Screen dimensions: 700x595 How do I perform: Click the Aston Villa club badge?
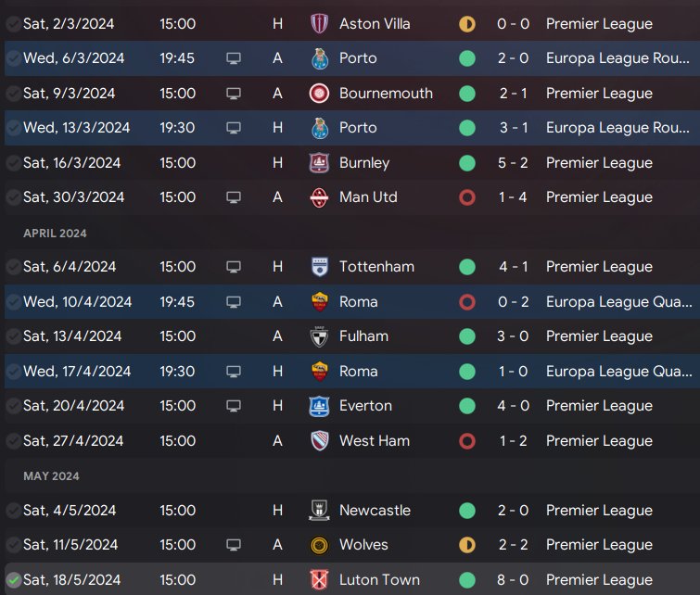[319, 23]
